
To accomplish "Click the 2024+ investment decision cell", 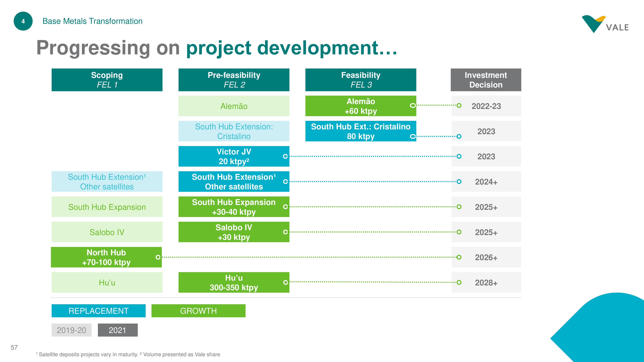I will click(x=486, y=182).
